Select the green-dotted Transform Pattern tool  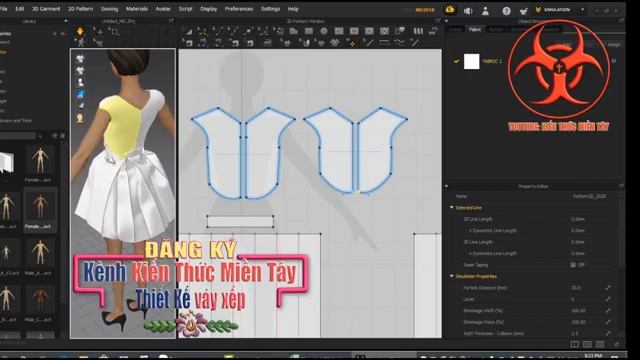[x=202, y=31]
